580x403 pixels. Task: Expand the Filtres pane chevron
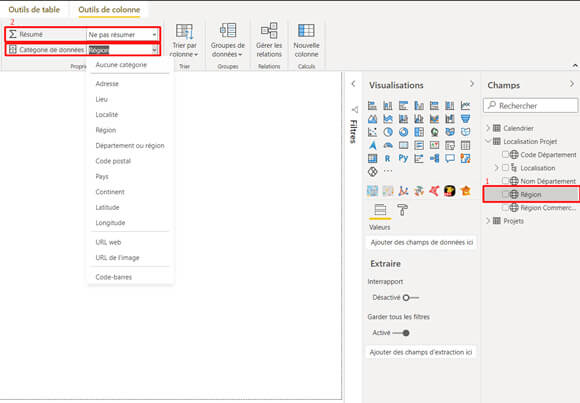pyautogui.click(x=353, y=84)
